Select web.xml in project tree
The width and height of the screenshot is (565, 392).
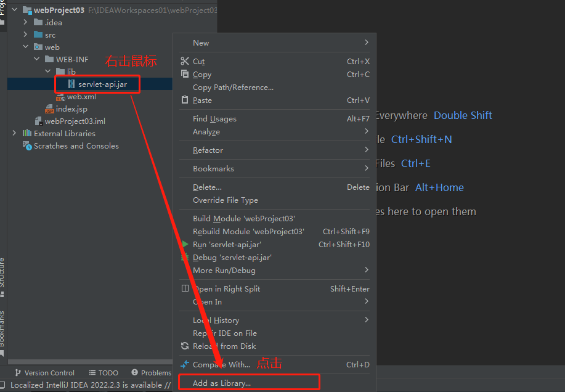pyautogui.click(x=81, y=97)
